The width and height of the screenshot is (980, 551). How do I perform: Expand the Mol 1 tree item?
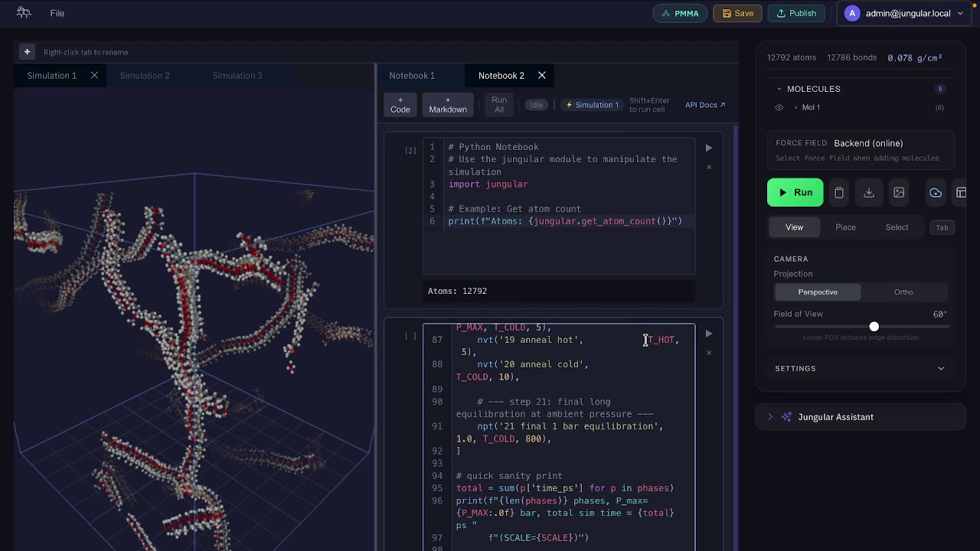(x=796, y=108)
